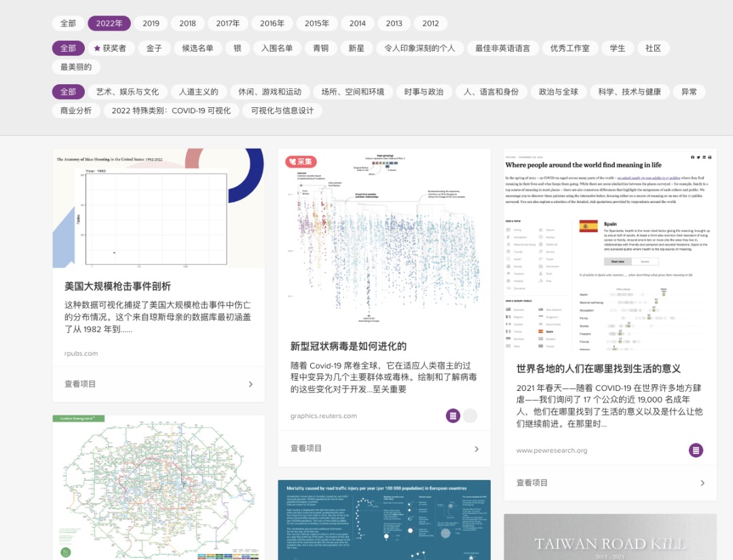Open the road traffic mortality thumbnail

(x=384, y=520)
